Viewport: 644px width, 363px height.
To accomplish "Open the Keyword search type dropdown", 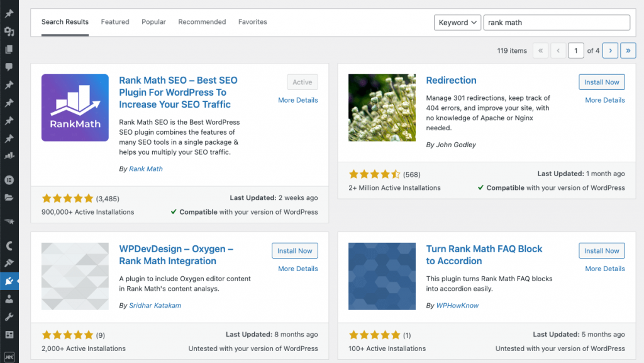I will 457,23.
